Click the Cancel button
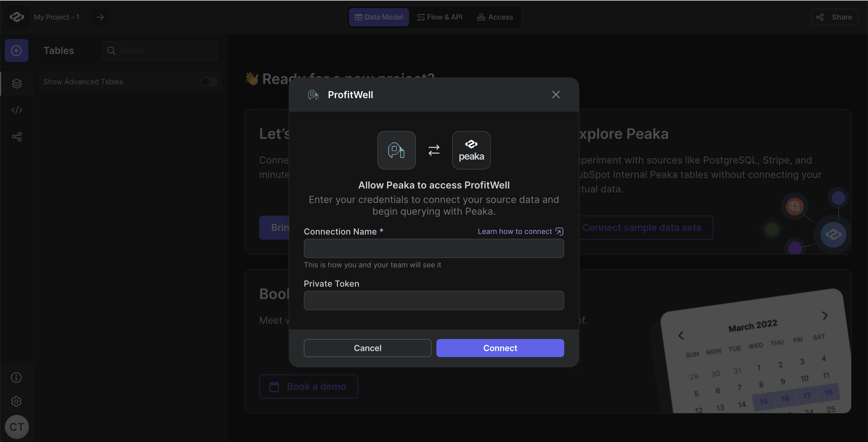868x442 pixels. pos(367,348)
